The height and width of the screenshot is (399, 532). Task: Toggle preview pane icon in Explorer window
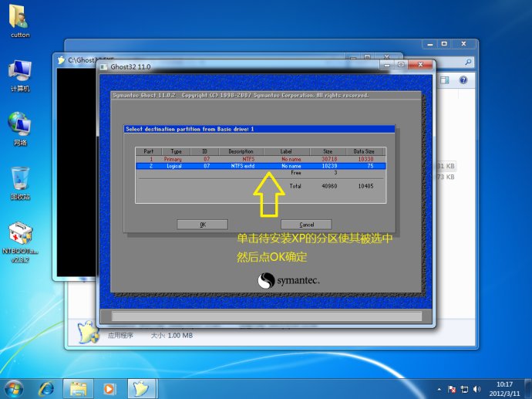click(x=444, y=79)
